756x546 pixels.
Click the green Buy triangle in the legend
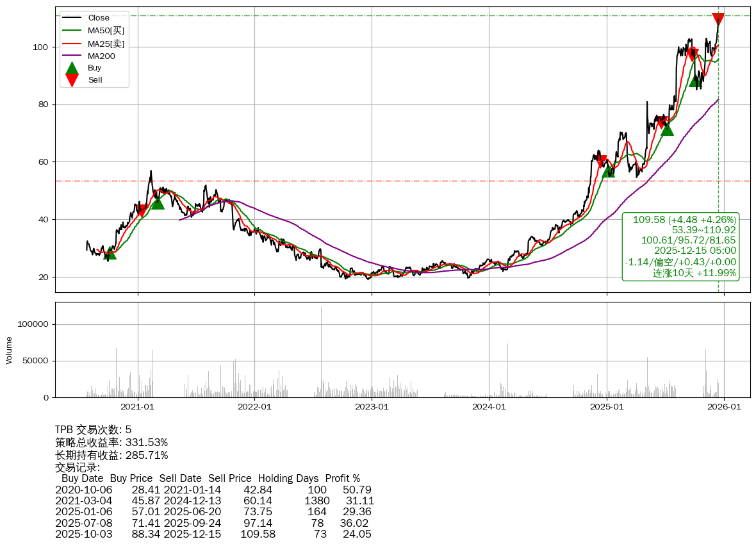(x=72, y=68)
